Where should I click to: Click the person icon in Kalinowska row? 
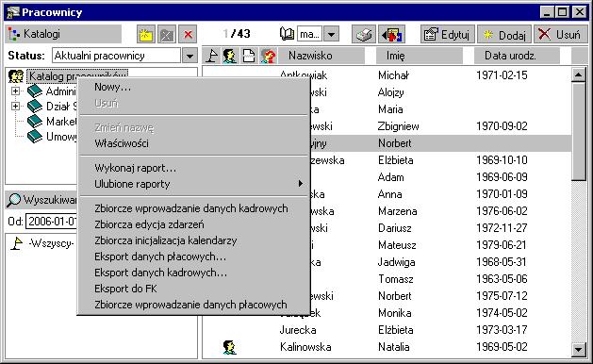coord(229,347)
